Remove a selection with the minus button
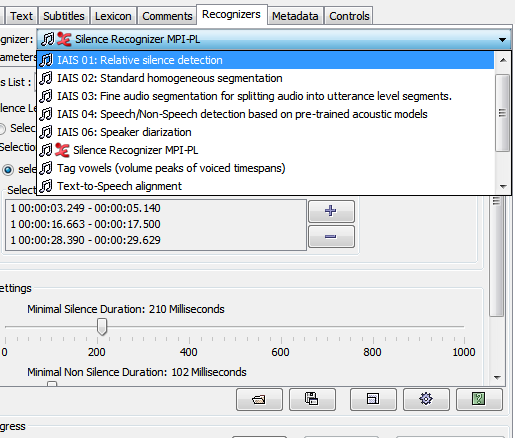The width and height of the screenshot is (515, 438). click(331, 237)
